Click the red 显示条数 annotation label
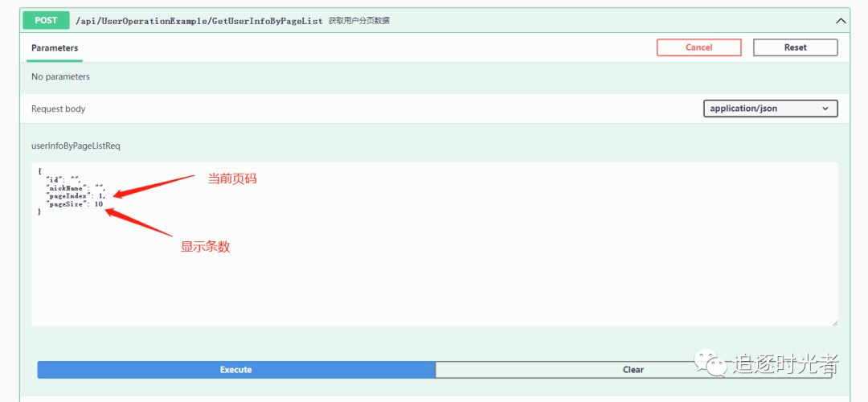Viewport: 868px width, 402px height. [205, 247]
